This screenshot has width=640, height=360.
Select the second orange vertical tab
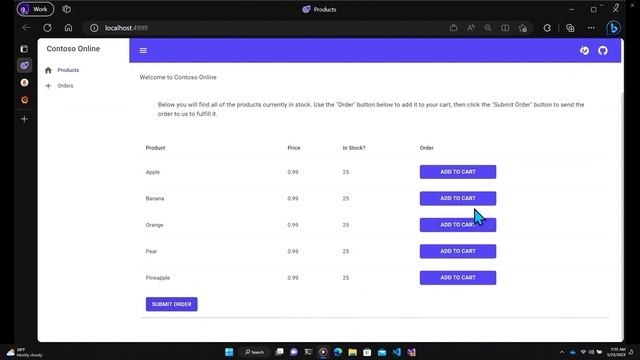[x=24, y=82]
